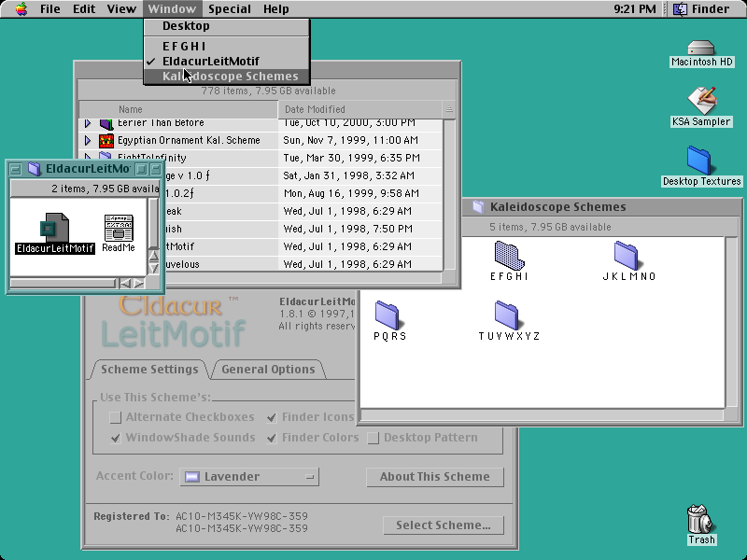
Task: Click the Select Scheme... button
Action: (444, 525)
